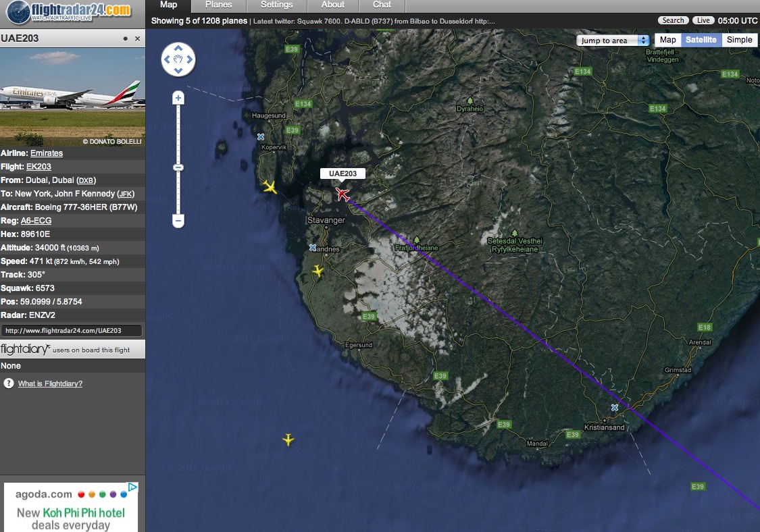
Task: Pan map right with the arrow control
Action: tap(190, 59)
